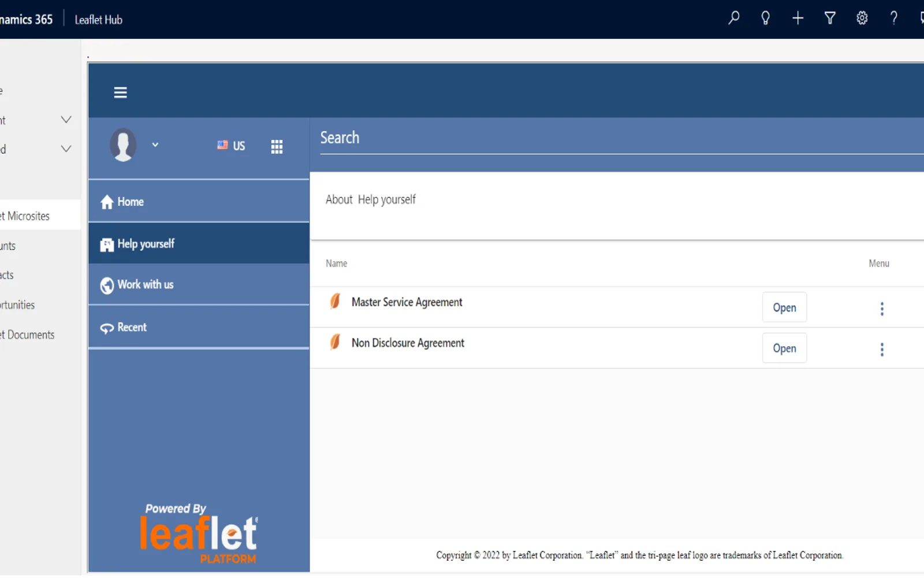Click the user avatar picture
The image size is (924, 578).
(x=123, y=144)
